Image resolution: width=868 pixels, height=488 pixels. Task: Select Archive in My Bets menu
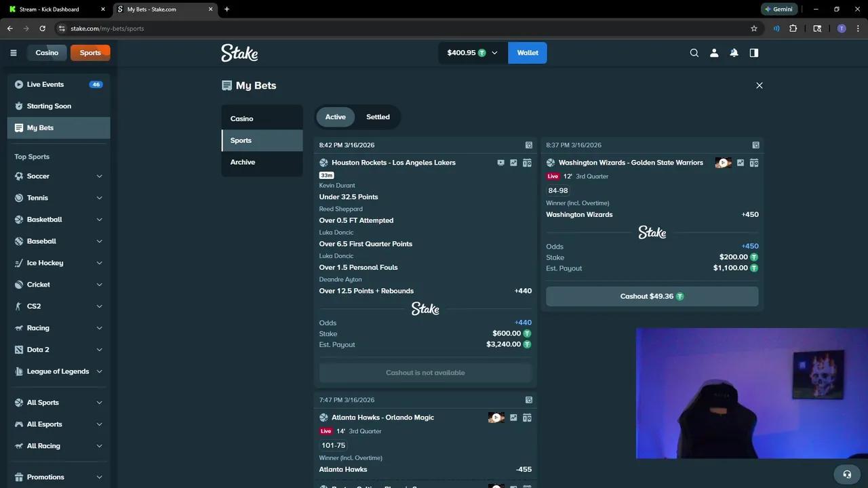pyautogui.click(x=262, y=162)
